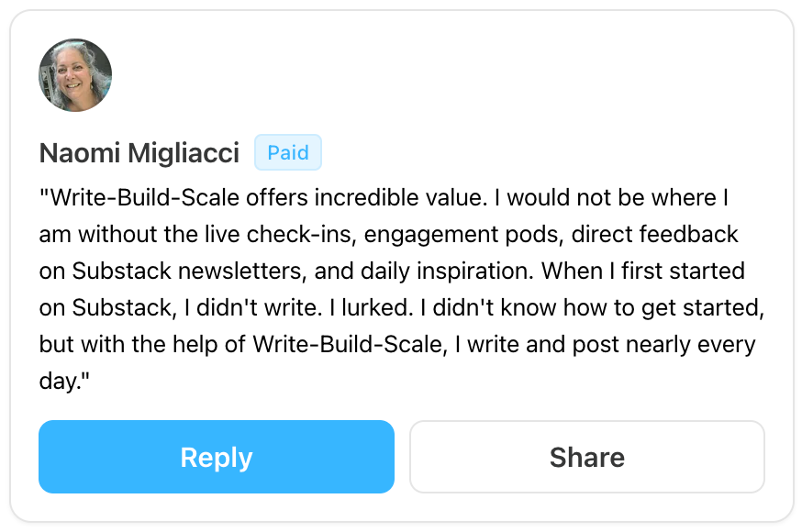802x532 pixels.
Task: Click the phrase 'daily inspiration' in the quote
Action: point(447,271)
